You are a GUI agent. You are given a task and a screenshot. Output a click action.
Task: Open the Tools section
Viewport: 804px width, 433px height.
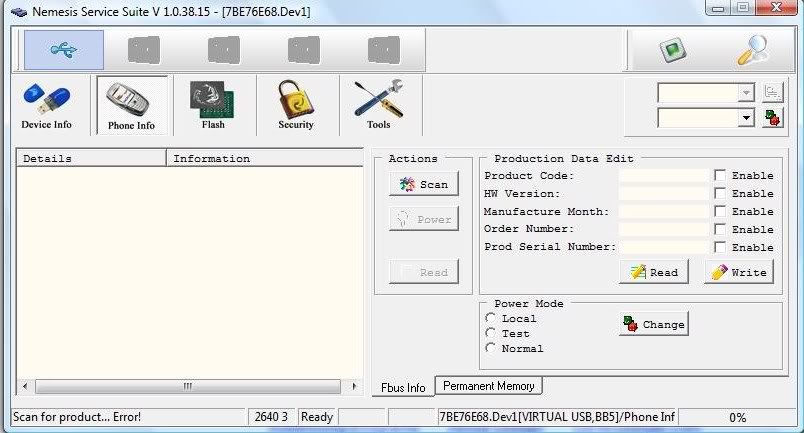(378, 105)
